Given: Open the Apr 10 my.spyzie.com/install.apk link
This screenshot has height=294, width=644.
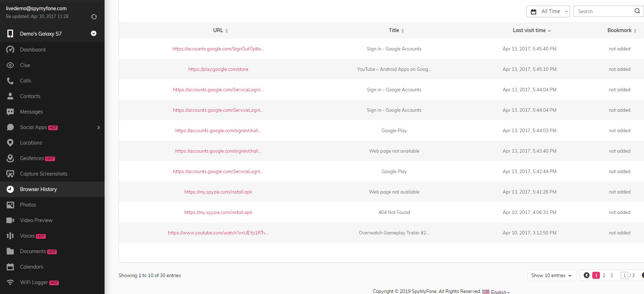Looking at the screenshot, I should coord(218,212).
